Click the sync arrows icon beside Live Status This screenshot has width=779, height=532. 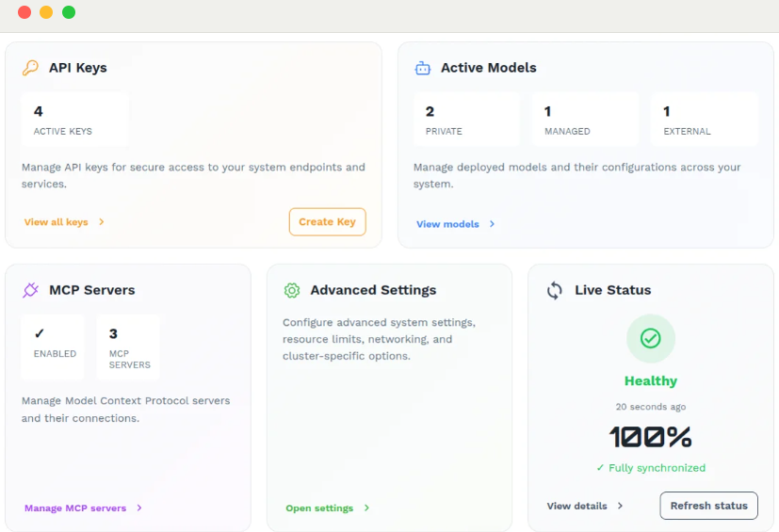coord(555,291)
